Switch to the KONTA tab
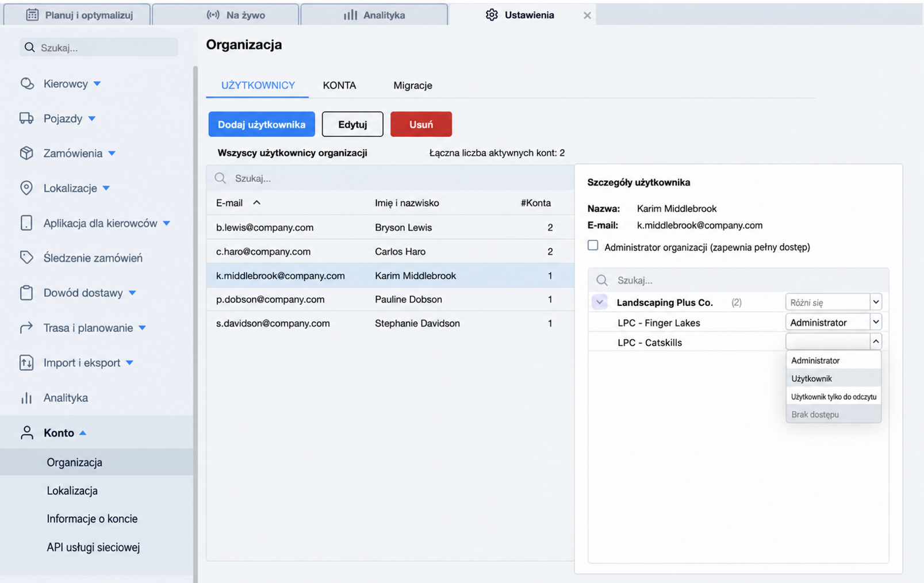The image size is (924, 583). pos(339,85)
